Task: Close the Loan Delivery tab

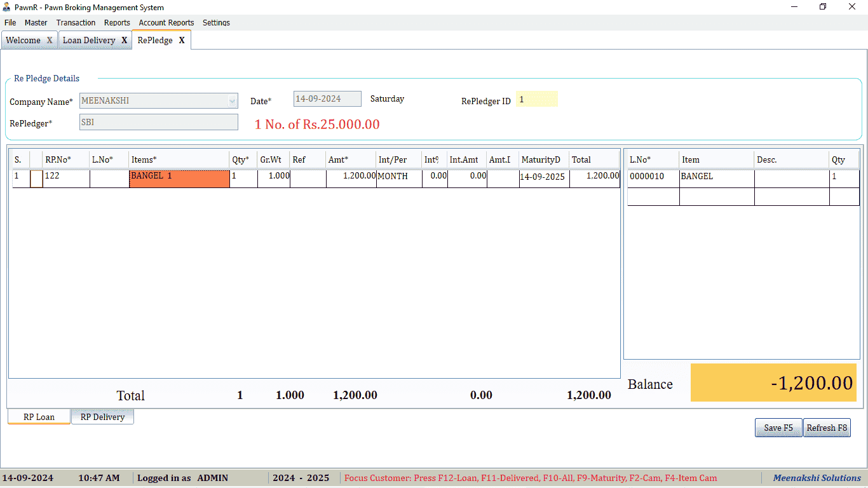Action: (125, 40)
